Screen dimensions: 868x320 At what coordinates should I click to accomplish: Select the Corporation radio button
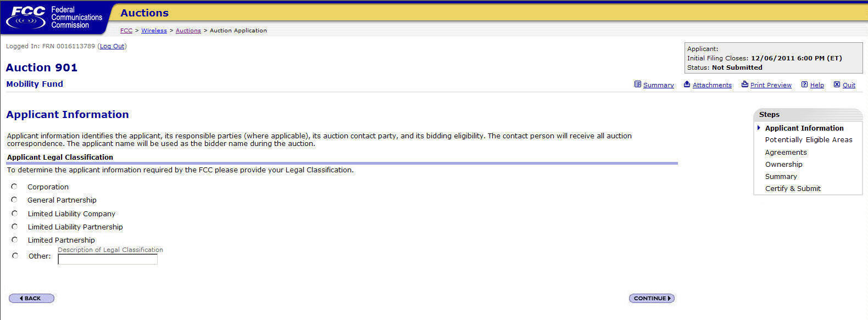pos(14,187)
